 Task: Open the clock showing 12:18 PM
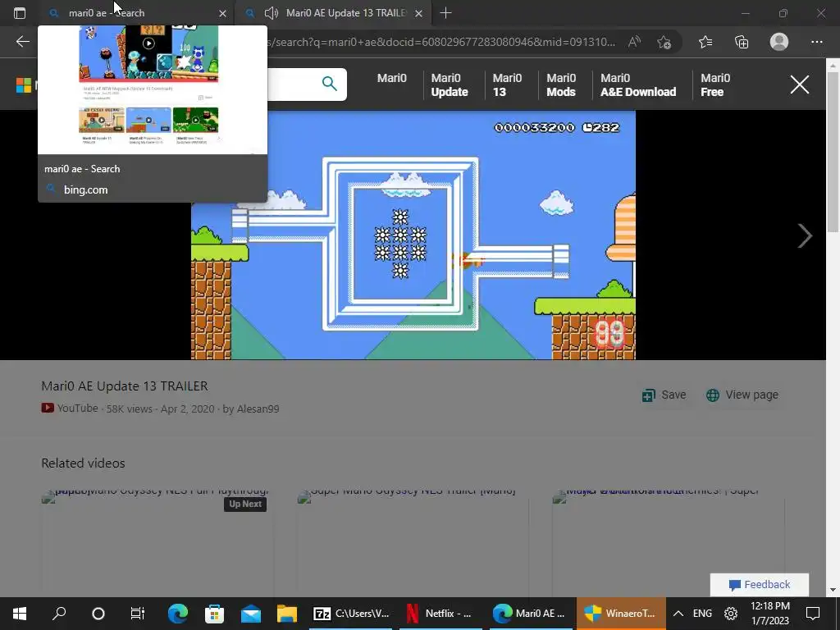point(769,614)
